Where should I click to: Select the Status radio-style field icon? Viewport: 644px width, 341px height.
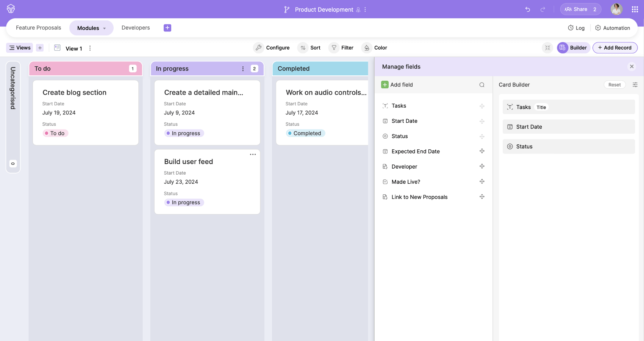point(385,136)
